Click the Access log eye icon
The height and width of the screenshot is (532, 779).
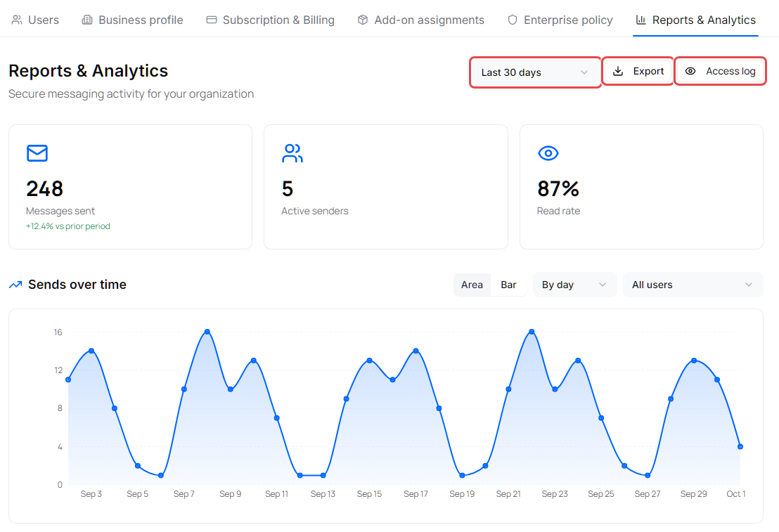point(690,71)
